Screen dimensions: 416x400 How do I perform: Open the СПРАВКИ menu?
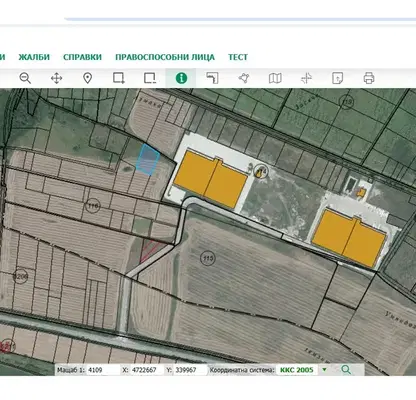tap(82, 57)
